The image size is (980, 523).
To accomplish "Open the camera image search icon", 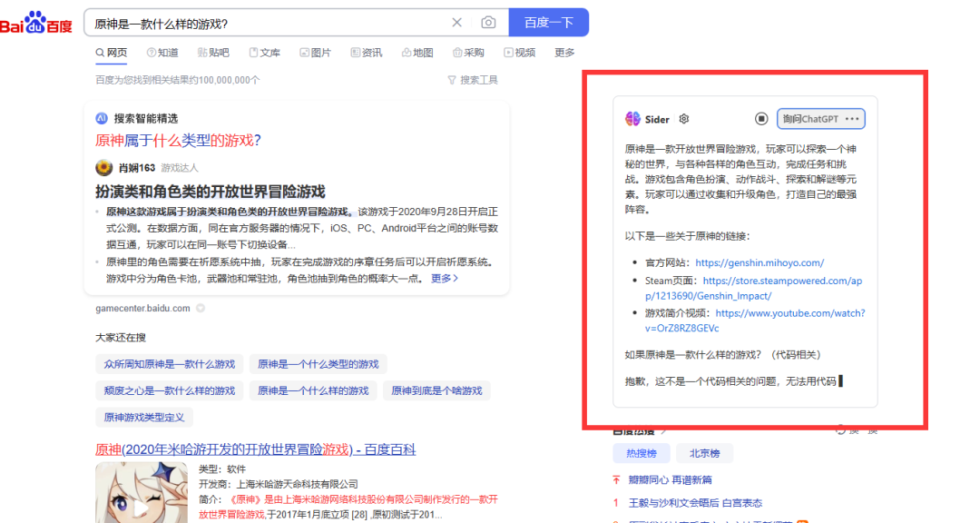I will [x=488, y=22].
